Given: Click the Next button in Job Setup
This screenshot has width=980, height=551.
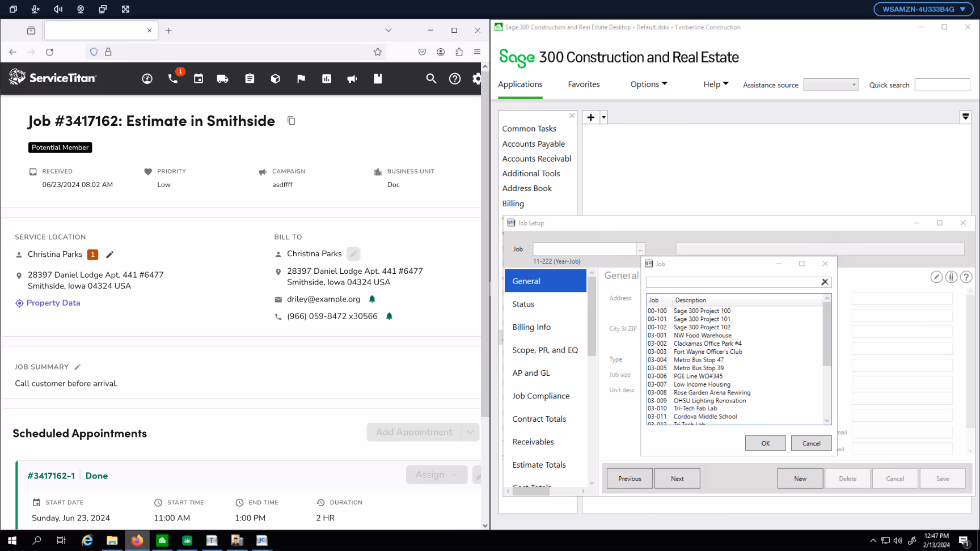Looking at the screenshot, I should tap(677, 478).
